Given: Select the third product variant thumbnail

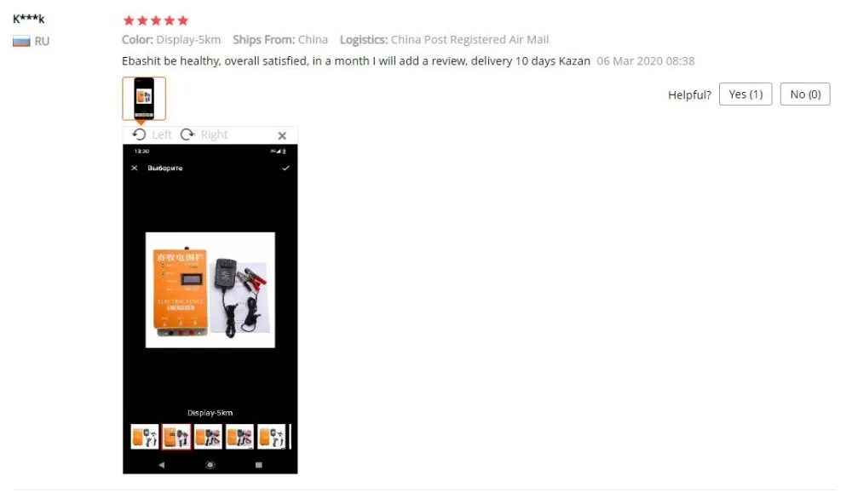Looking at the screenshot, I should pos(208,437).
